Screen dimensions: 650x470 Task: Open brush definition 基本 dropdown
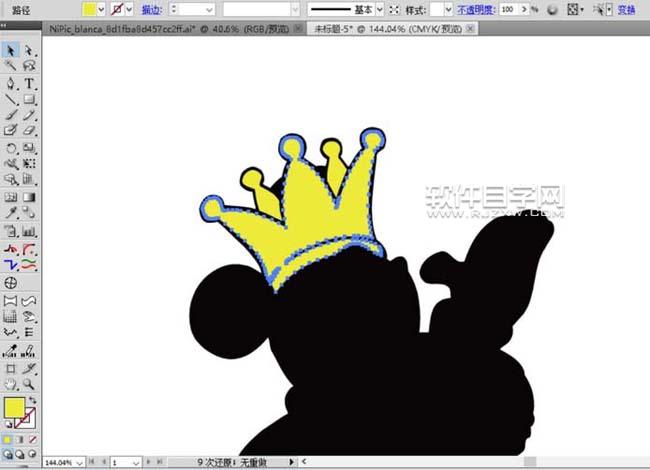pos(379,10)
